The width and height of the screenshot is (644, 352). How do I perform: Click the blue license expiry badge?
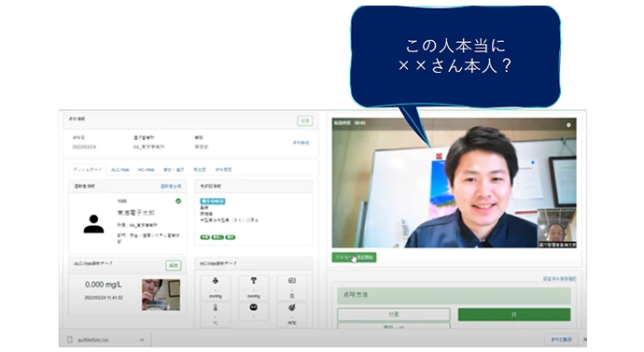tap(213, 202)
